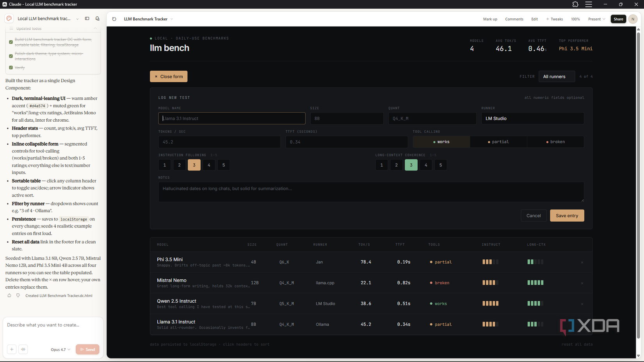Expand the Local LLM benchmark tracker project dropdown
The image size is (644, 362).
(77, 19)
